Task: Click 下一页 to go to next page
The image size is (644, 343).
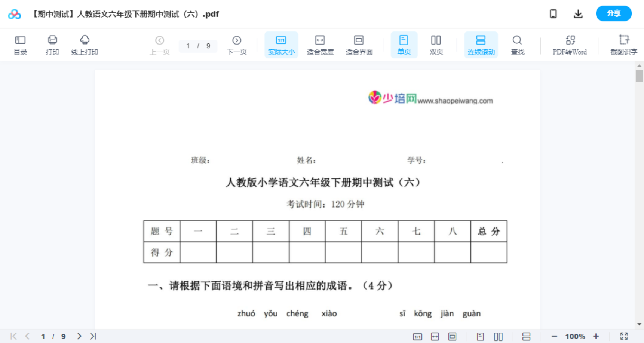Action: [237, 45]
